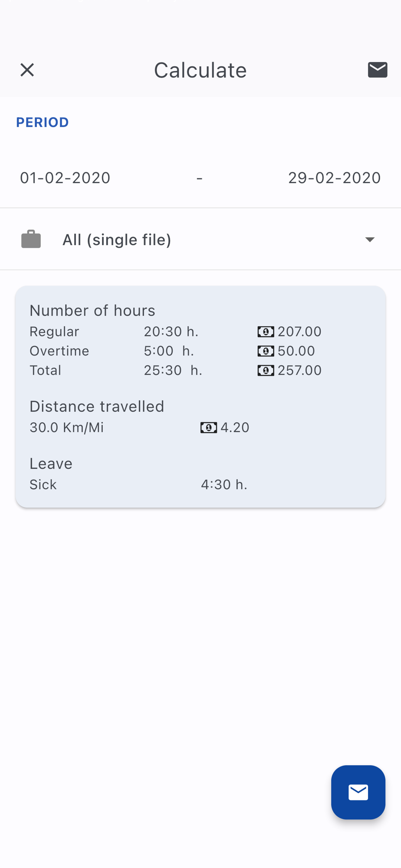The height and width of the screenshot is (868, 401).
Task: Tap the Calculate title
Action: point(200,70)
